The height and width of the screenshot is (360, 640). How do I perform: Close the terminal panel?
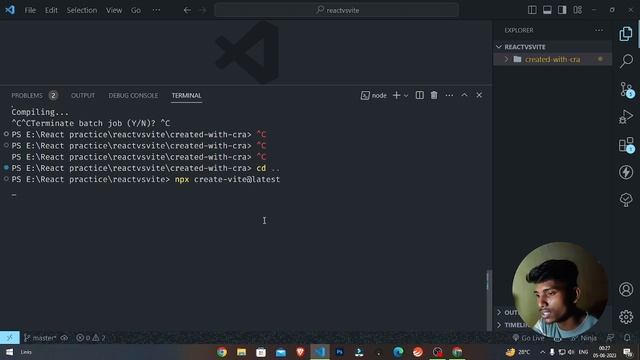479,95
